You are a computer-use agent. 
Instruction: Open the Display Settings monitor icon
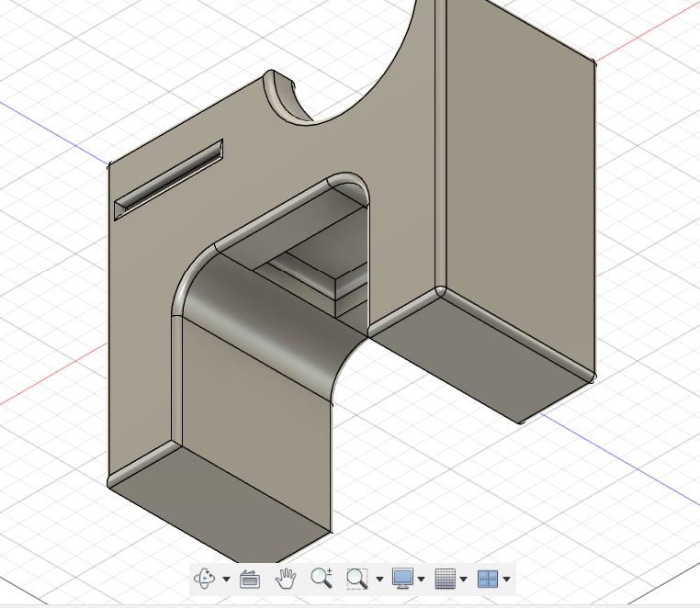point(402,579)
